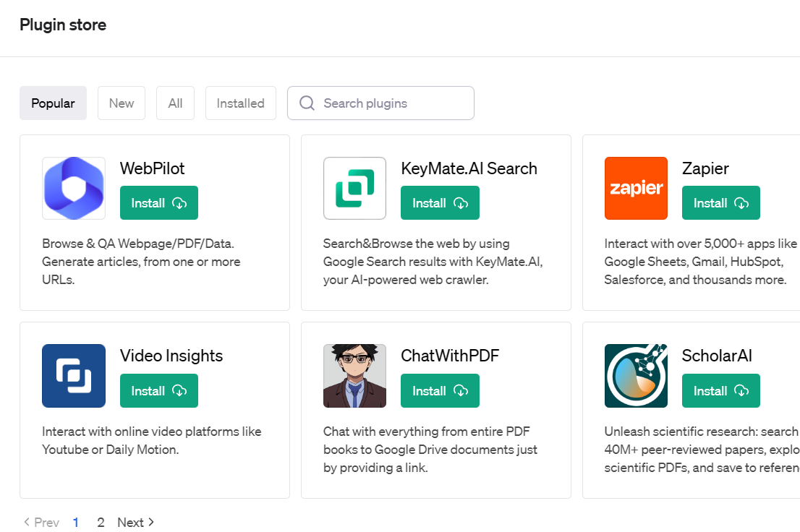Select page 1 in pagination
The image size is (800, 532).
click(x=75, y=523)
